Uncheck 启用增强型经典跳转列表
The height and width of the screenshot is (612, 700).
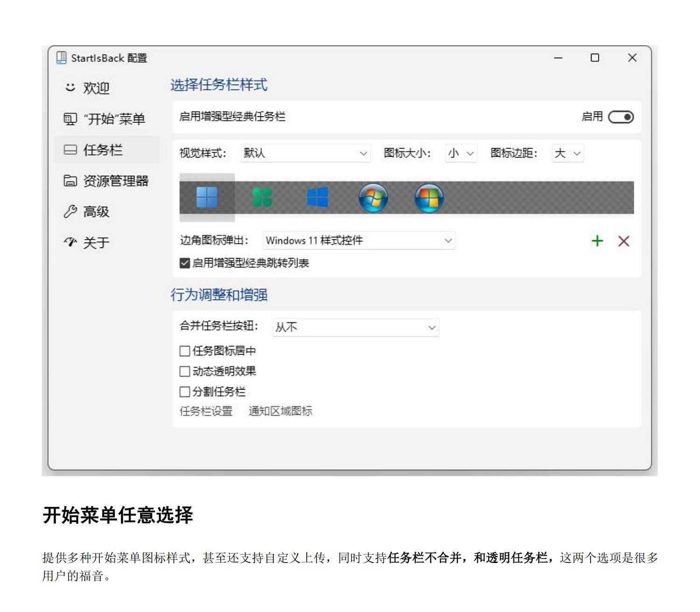pyautogui.click(x=185, y=263)
